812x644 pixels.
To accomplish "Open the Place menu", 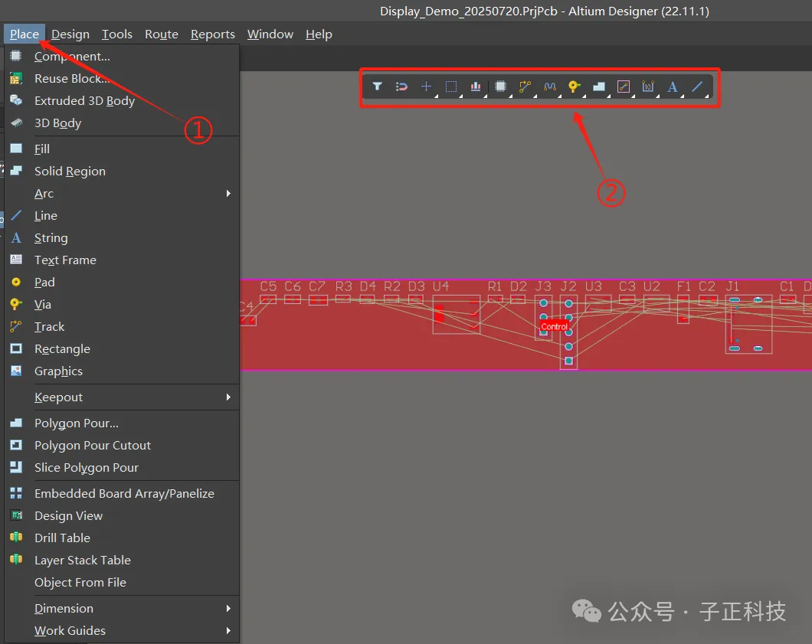I will (25, 34).
